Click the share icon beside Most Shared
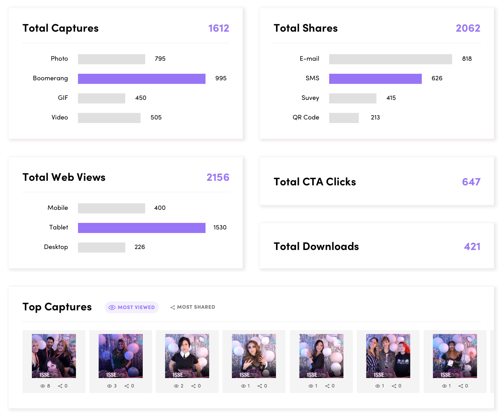Image resolution: width=504 pixels, height=420 pixels. point(173,307)
